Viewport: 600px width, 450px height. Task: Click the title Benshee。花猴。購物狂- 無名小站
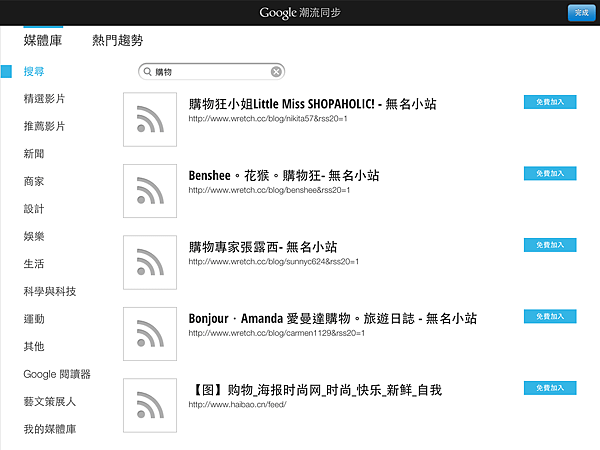(x=284, y=176)
